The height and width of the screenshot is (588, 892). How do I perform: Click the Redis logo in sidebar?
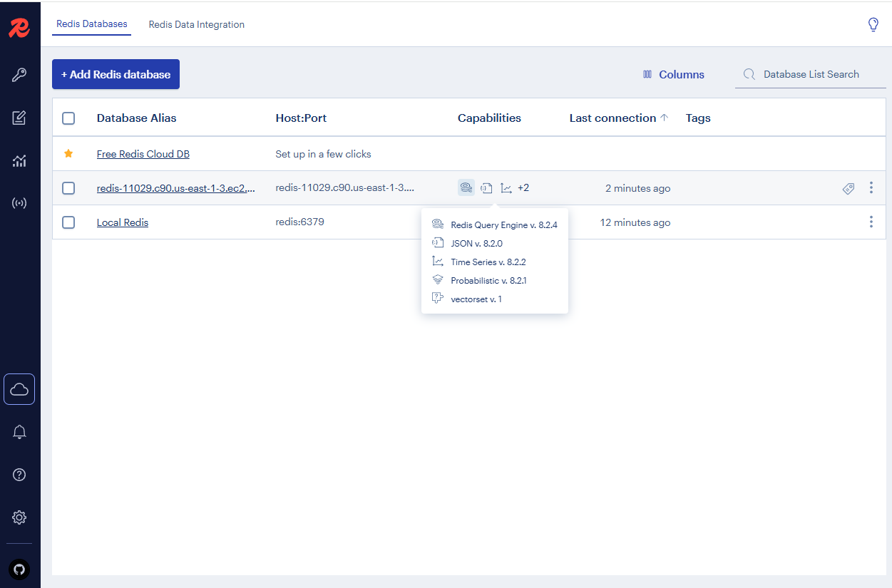coord(19,29)
